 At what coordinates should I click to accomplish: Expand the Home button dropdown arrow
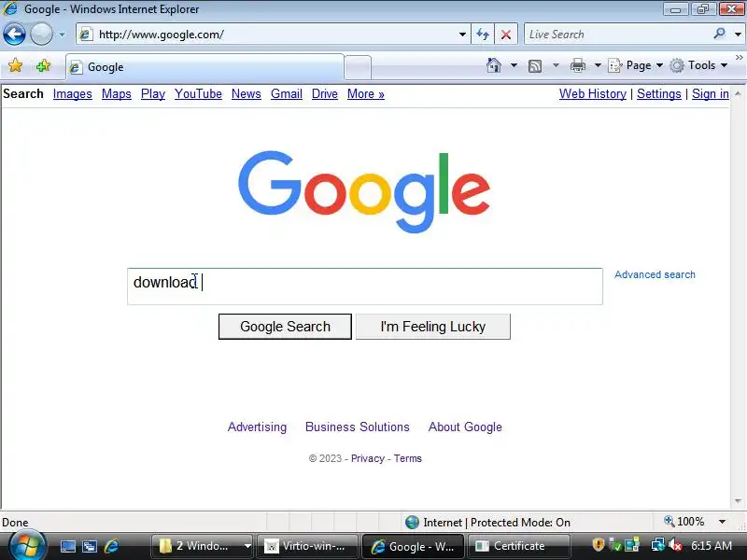(514, 65)
